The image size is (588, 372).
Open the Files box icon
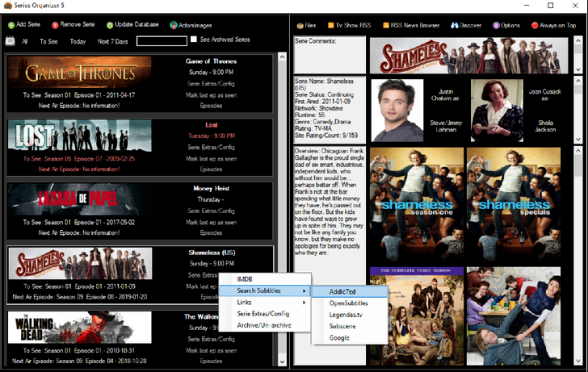pos(300,26)
